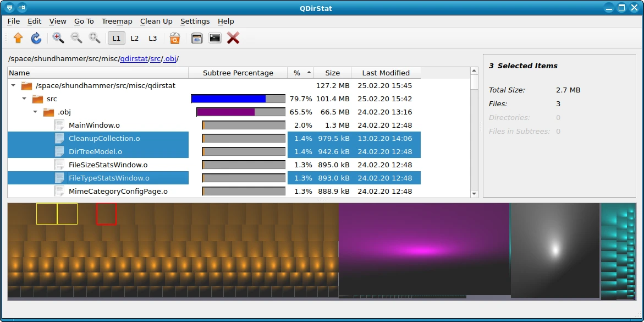Click the Go Up toolbar icon
Viewport: 644px width, 322px height.
(18, 38)
